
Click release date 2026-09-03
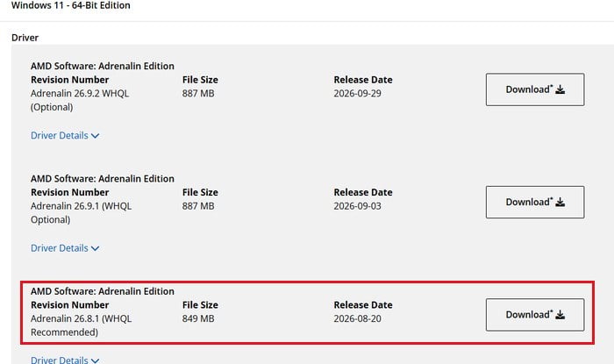click(x=357, y=206)
